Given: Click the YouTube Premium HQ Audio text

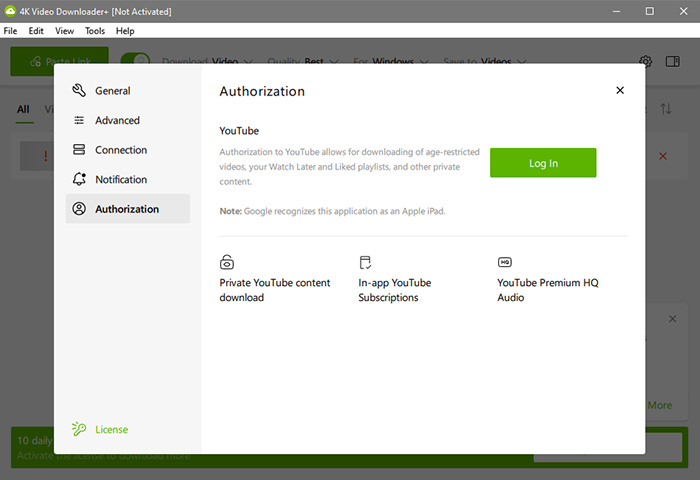Looking at the screenshot, I should [548, 290].
